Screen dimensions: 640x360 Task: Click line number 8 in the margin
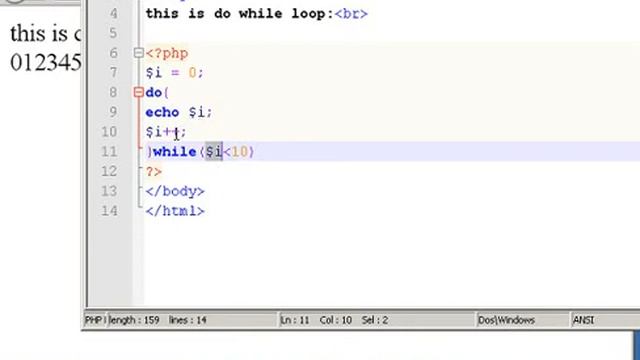[x=113, y=92]
